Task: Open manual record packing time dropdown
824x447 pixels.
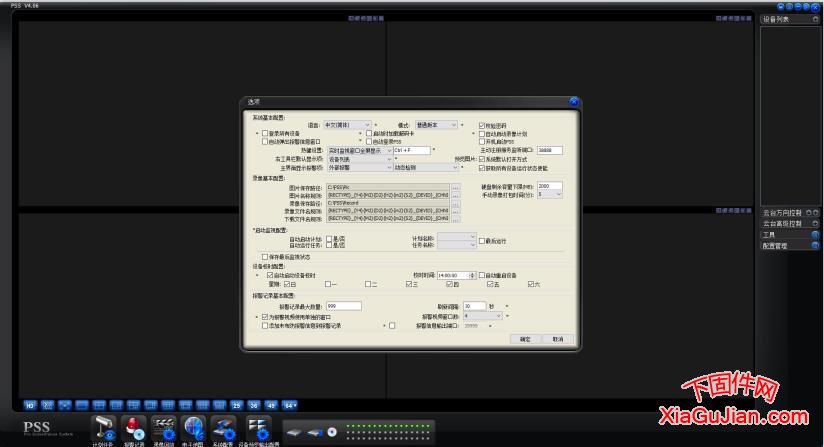Action: coord(550,194)
